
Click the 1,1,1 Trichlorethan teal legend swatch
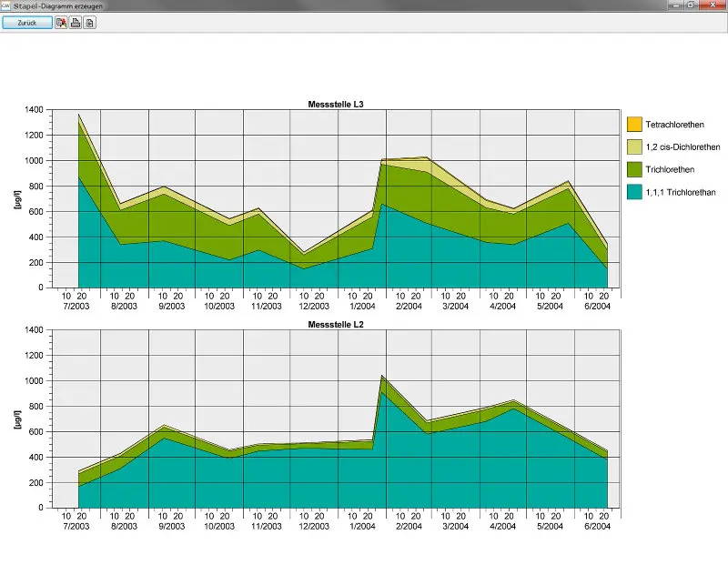click(x=634, y=192)
